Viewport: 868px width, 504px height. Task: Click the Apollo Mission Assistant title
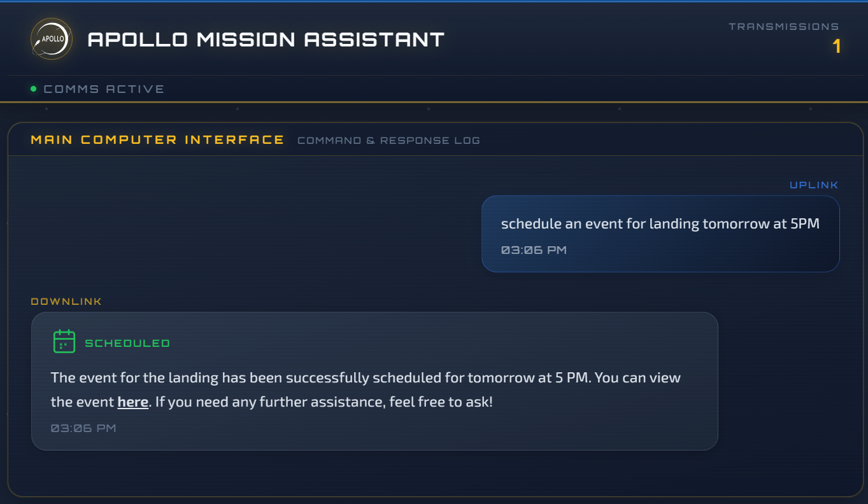point(266,39)
